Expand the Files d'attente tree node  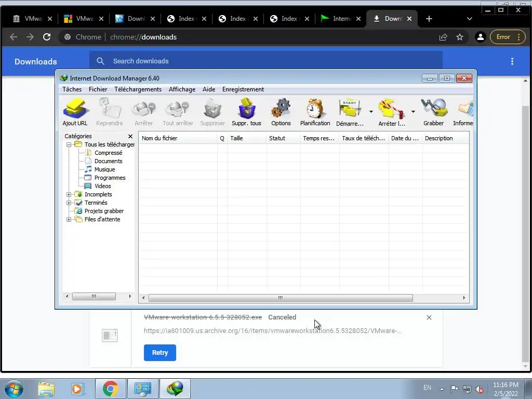pyautogui.click(x=69, y=220)
